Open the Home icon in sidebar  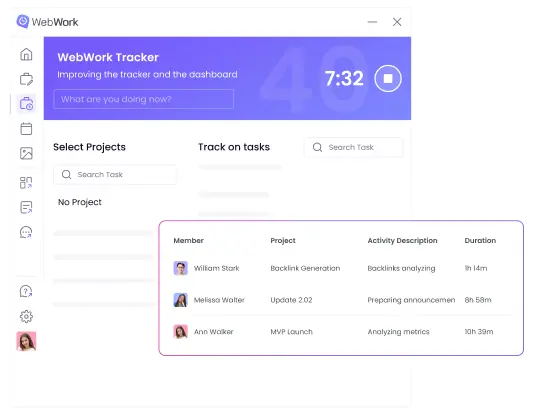point(26,54)
